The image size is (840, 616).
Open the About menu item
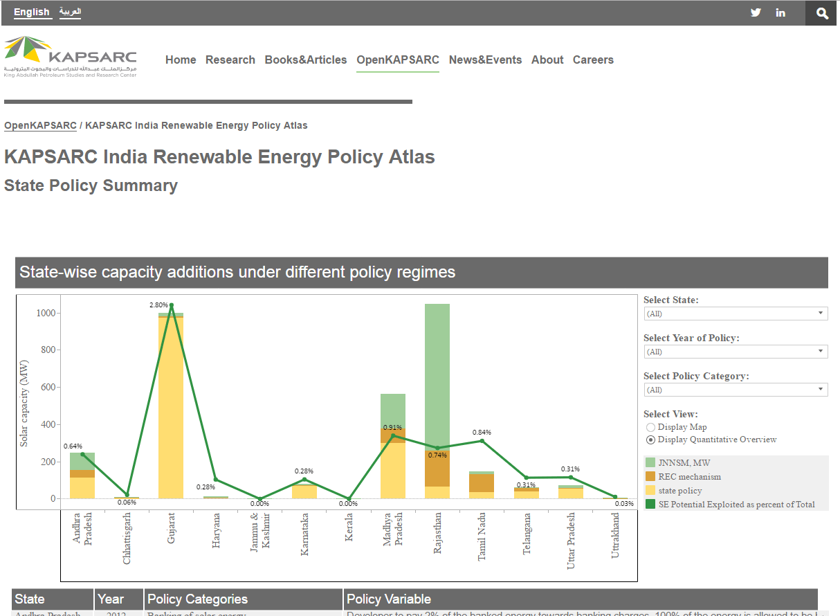pos(547,60)
